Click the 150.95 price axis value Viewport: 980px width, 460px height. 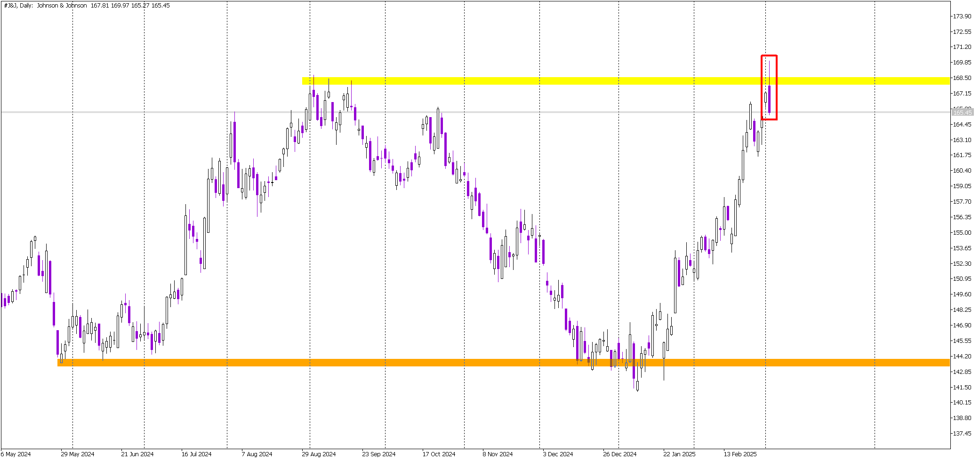962,279
